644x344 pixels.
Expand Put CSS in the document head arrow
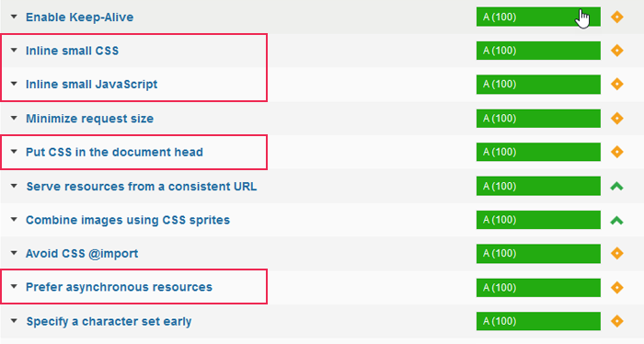14,152
